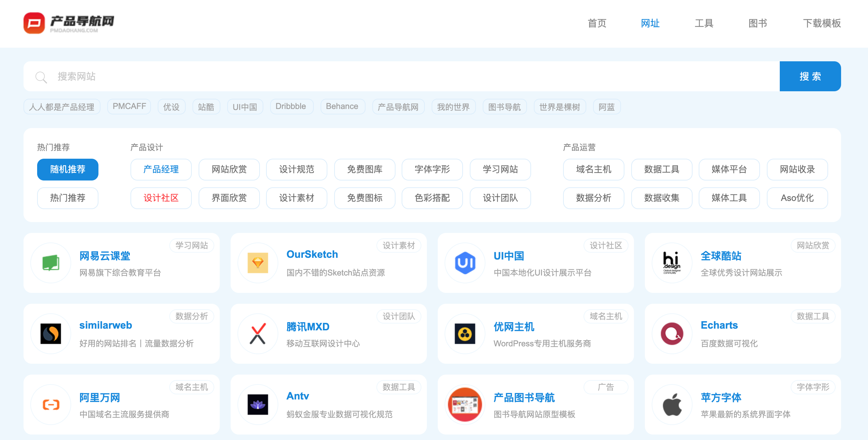This screenshot has height=440, width=868.
Task: Click the 阿蓝 tag
Action: (x=607, y=107)
